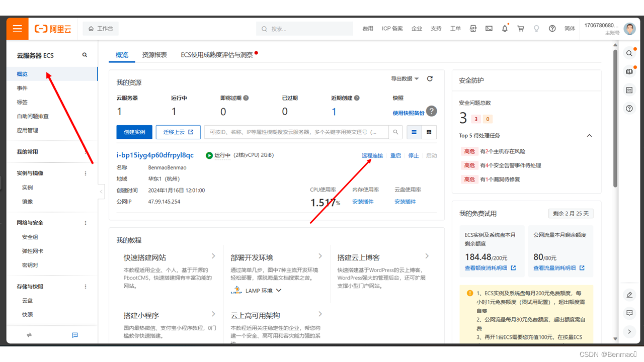Click 使用快照备份 link
This screenshot has height=362, width=644.
(409, 113)
